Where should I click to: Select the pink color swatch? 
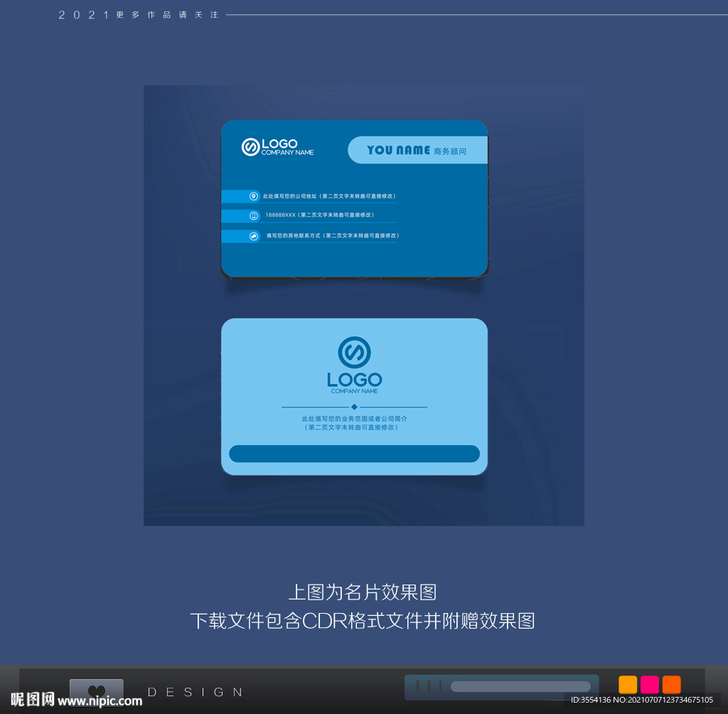(x=648, y=684)
